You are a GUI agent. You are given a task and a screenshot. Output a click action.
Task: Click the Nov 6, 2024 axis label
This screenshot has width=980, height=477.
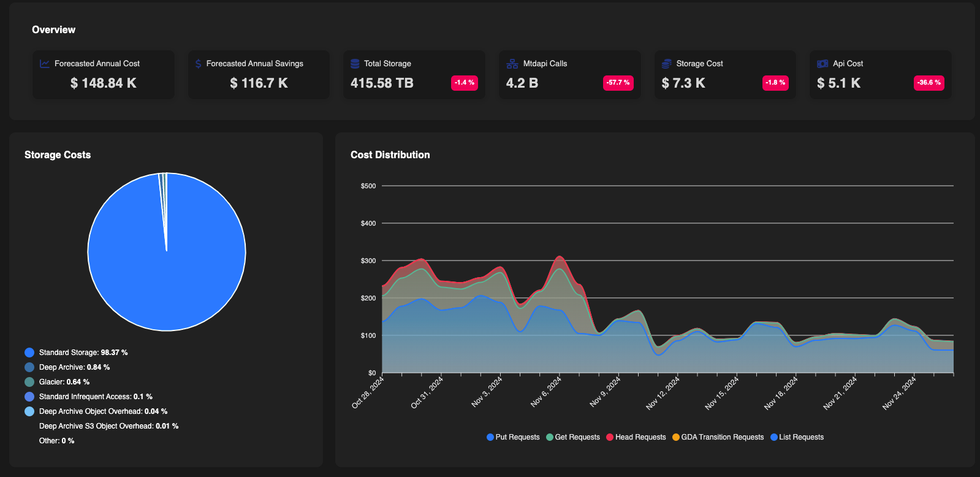[x=546, y=392]
